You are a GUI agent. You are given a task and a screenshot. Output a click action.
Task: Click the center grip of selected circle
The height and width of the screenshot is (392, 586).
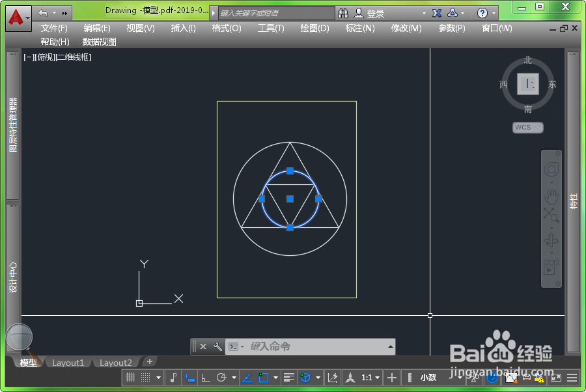pyautogui.click(x=290, y=199)
